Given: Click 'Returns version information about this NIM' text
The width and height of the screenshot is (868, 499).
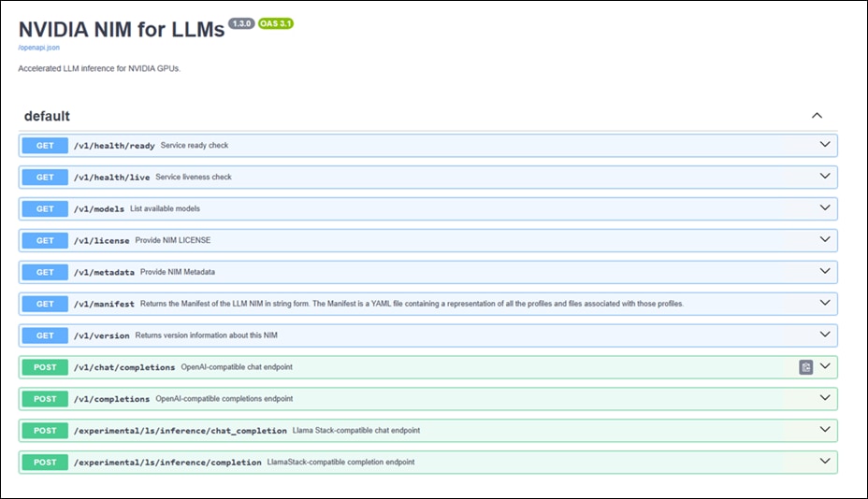Looking at the screenshot, I should [207, 335].
